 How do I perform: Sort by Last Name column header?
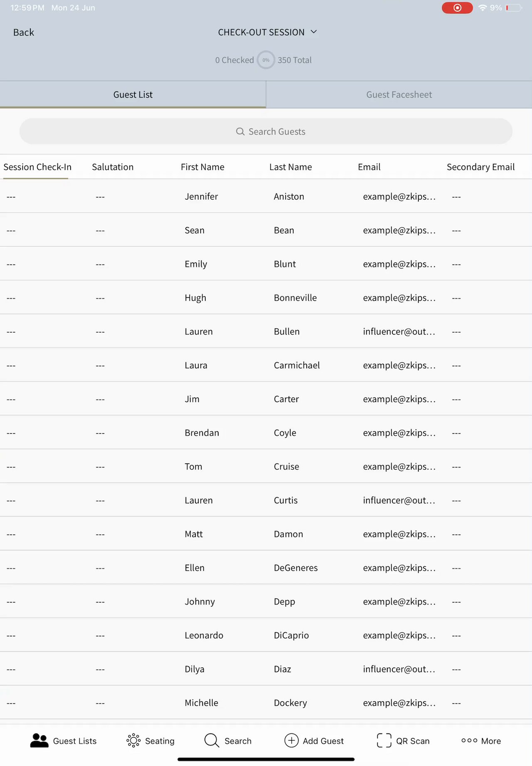[291, 167]
